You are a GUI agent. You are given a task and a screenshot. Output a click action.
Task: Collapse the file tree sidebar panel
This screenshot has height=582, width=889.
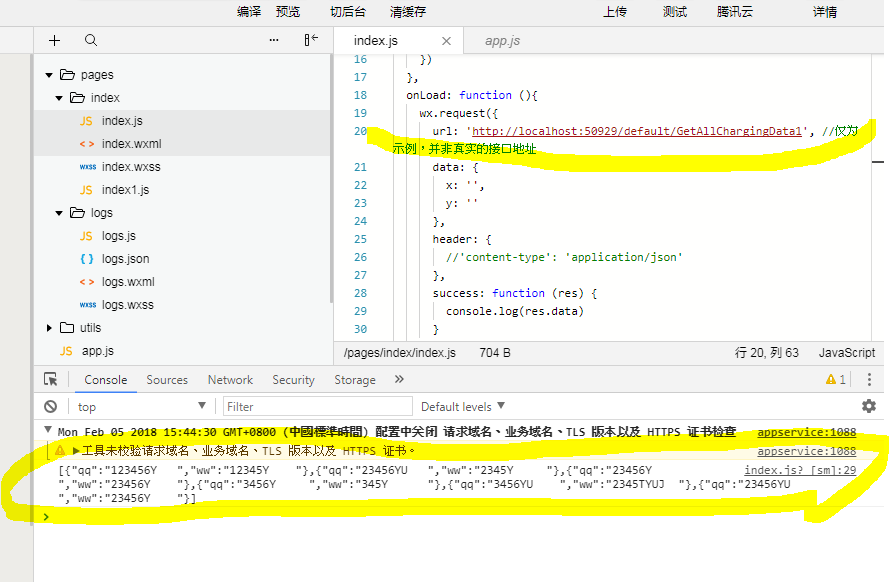click(311, 41)
